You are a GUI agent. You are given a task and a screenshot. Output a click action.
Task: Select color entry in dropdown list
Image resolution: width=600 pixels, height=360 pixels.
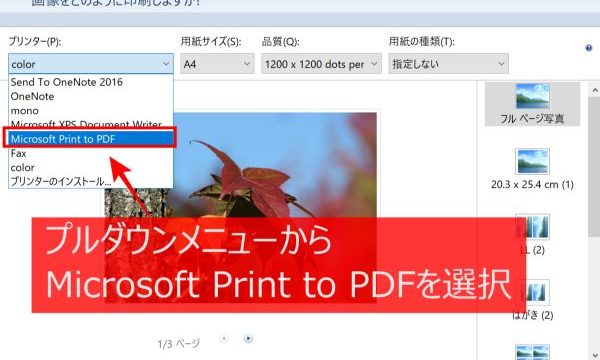[x=91, y=168]
